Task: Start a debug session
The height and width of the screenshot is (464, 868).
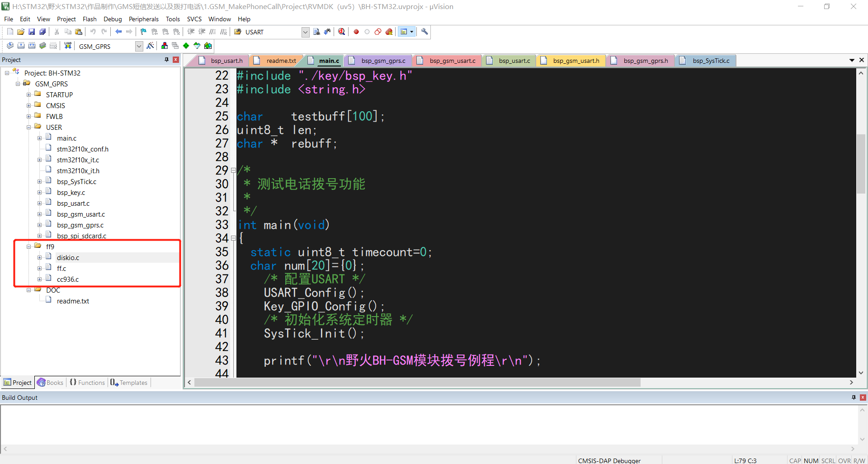Action: pos(341,32)
